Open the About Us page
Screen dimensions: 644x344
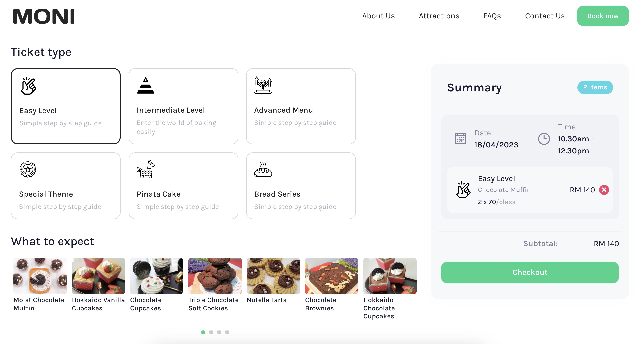(378, 16)
